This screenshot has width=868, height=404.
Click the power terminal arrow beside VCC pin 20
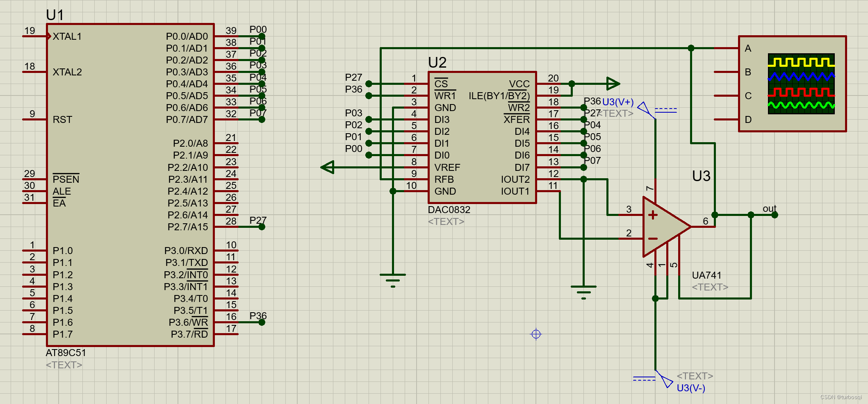[613, 84]
